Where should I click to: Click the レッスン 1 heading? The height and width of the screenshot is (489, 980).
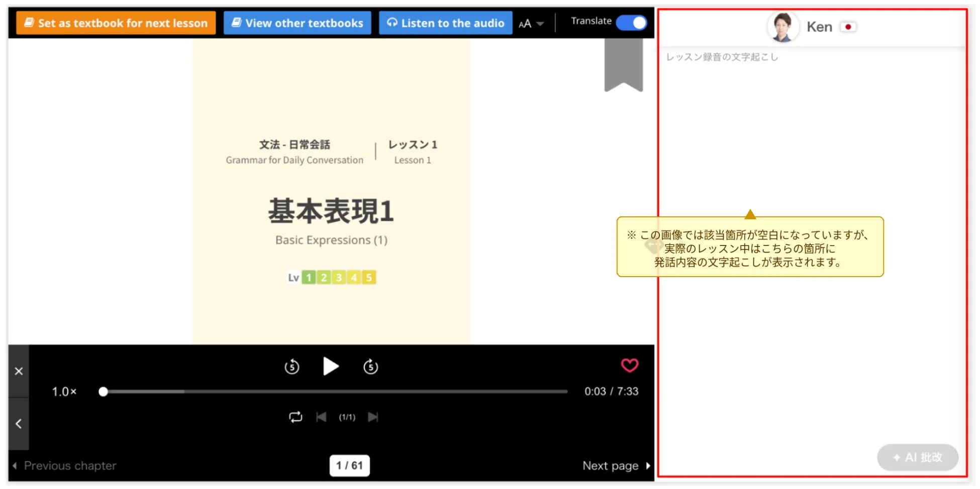click(413, 145)
